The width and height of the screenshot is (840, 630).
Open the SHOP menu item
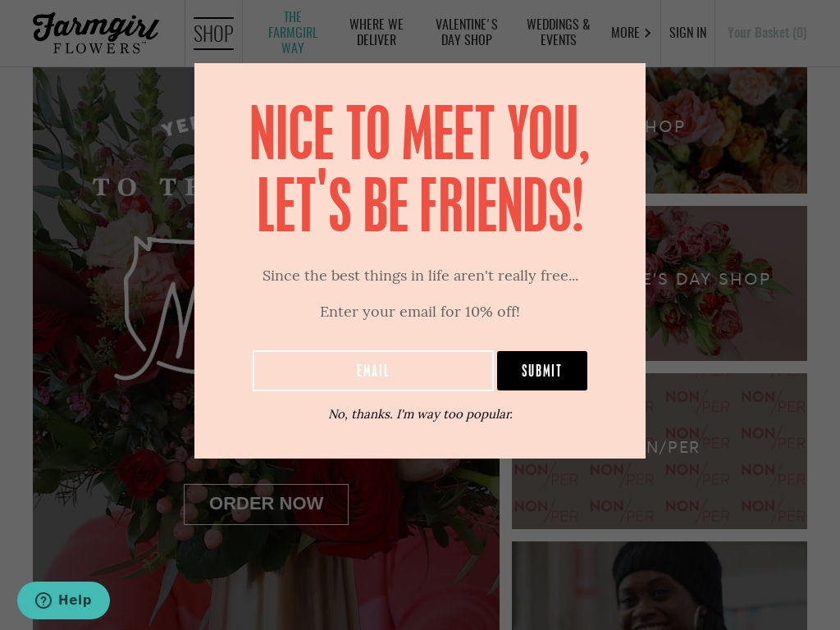(x=213, y=33)
